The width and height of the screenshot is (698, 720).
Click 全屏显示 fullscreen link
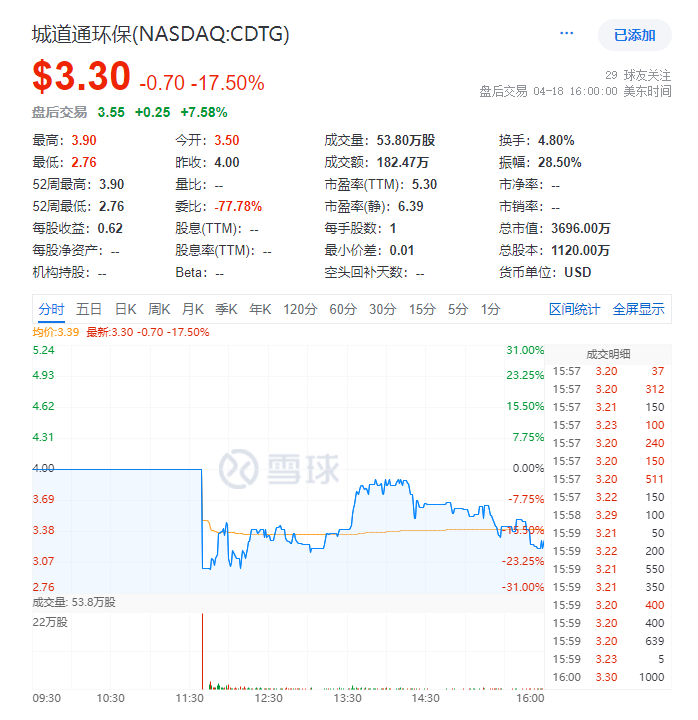(638, 309)
